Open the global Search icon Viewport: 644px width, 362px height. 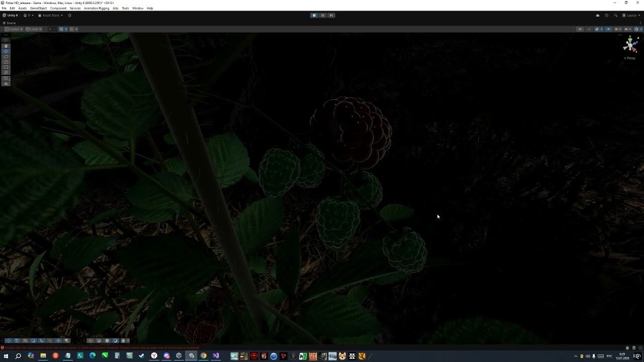click(x=615, y=15)
